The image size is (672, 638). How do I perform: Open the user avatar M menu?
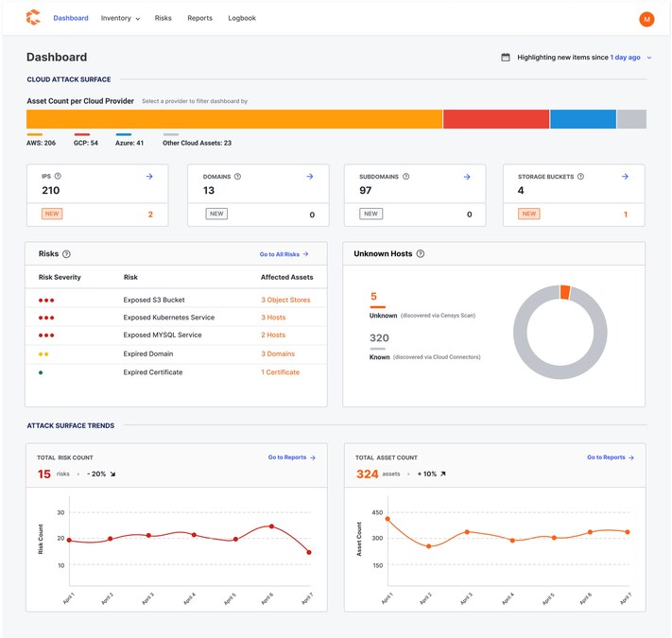tap(646, 19)
